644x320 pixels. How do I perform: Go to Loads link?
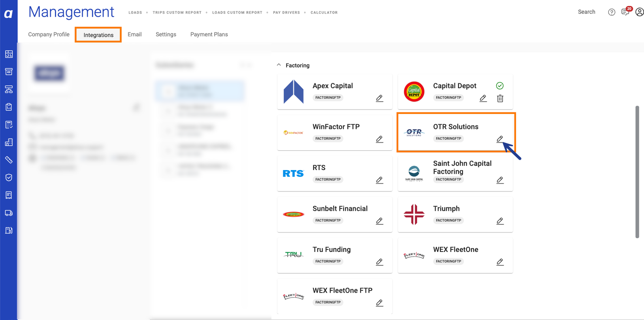135,13
